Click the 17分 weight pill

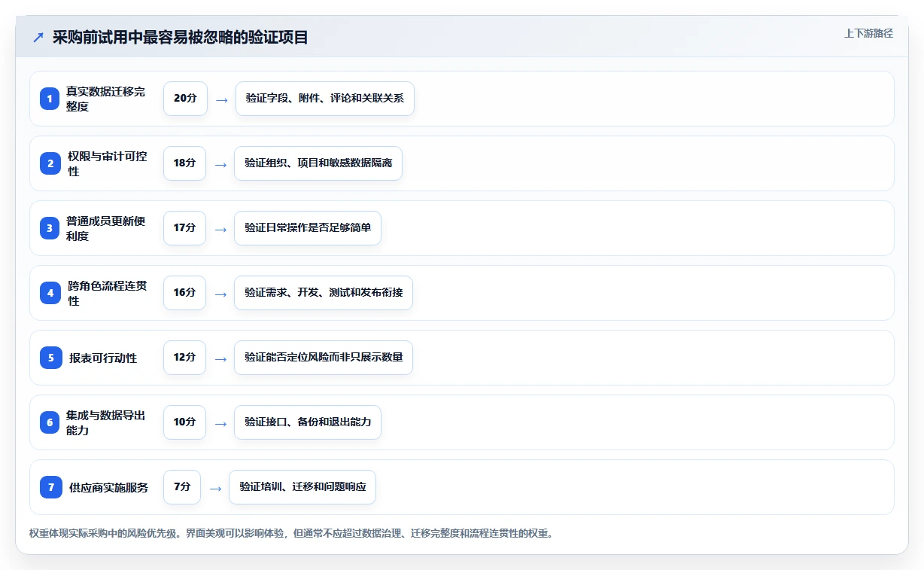pos(184,228)
